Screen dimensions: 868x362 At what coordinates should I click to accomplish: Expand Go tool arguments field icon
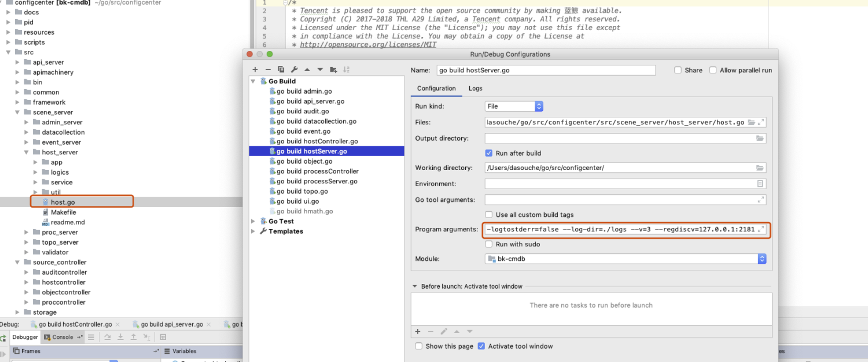point(761,200)
